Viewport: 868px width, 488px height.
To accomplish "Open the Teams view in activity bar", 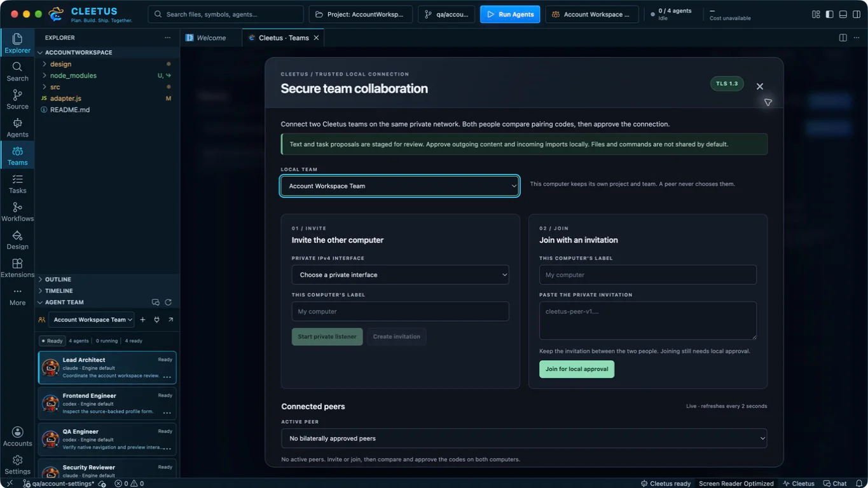I will tap(17, 155).
